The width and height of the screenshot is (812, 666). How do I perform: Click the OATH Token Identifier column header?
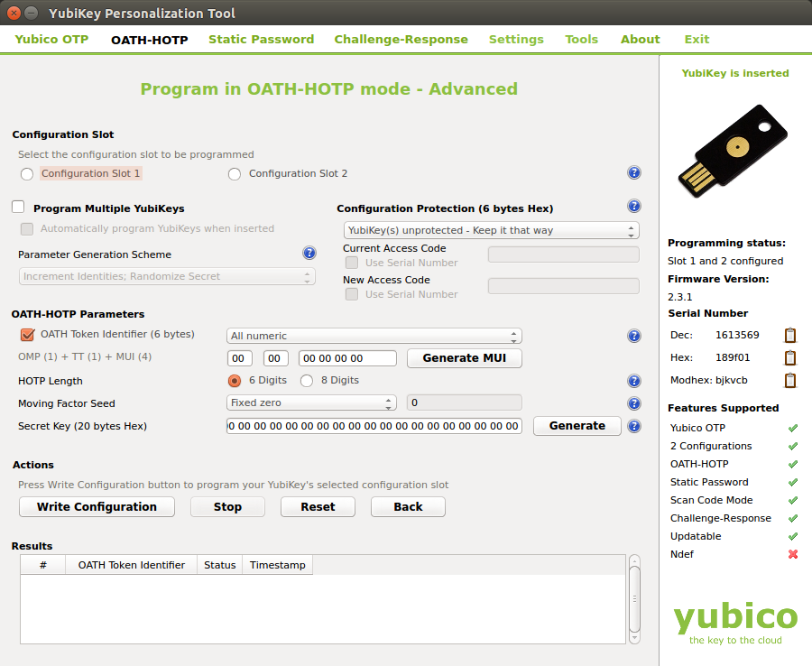132,565
